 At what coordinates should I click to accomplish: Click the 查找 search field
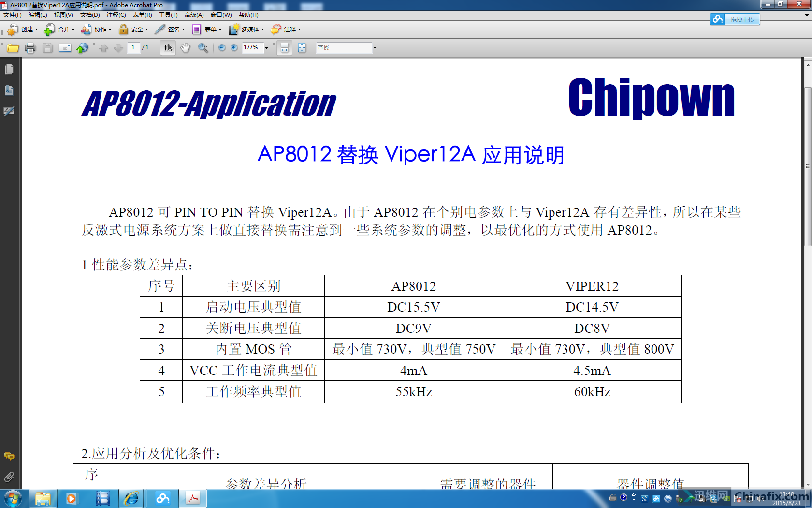[x=344, y=48]
